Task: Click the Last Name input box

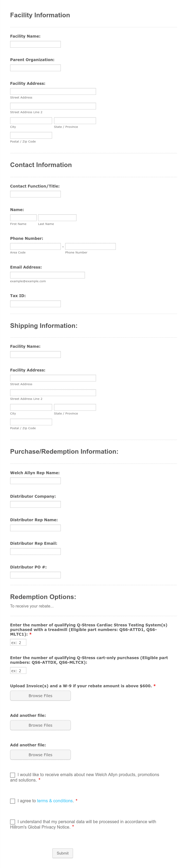Action: 57,218
